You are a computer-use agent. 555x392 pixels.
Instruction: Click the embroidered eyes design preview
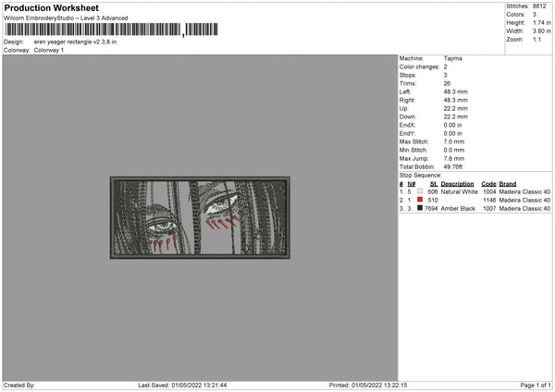tap(200, 217)
